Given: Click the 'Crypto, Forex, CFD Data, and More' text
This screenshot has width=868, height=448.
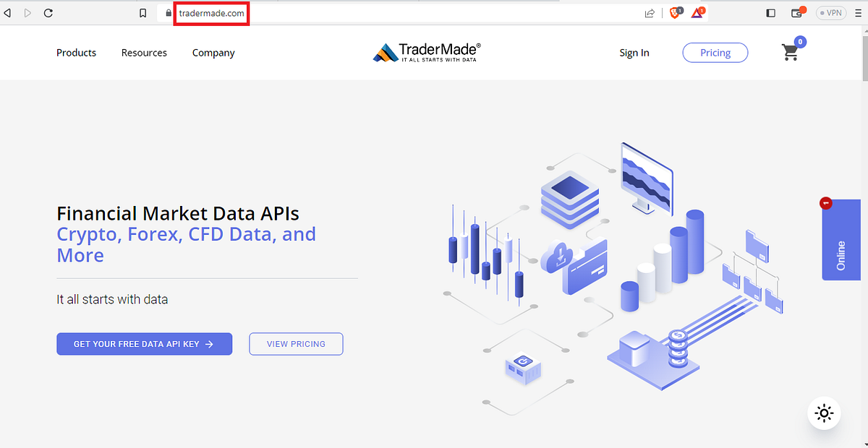Looking at the screenshot, I should click(x=187, y=244).
